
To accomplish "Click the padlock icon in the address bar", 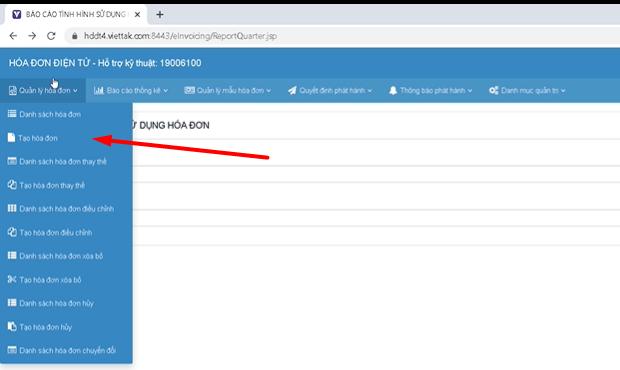I will [x=75, y=36].
